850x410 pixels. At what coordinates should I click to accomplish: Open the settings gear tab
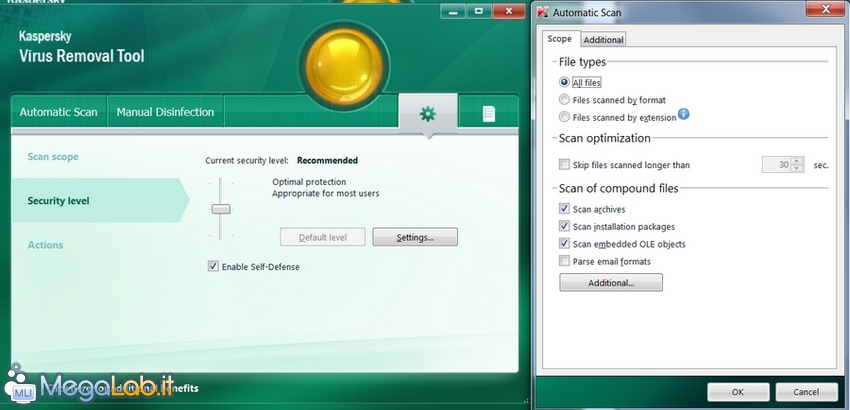[428, 113]
